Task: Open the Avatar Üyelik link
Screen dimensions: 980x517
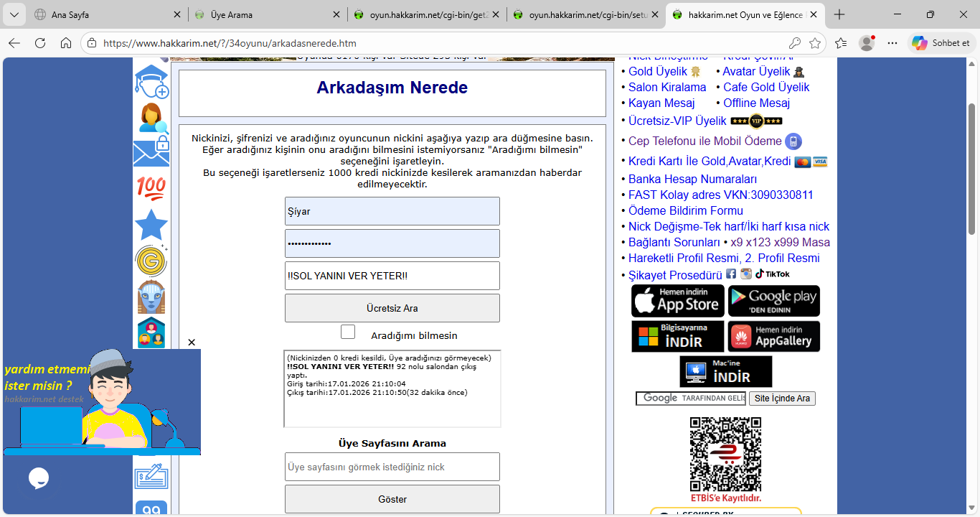Action: [x=756, y=72]
